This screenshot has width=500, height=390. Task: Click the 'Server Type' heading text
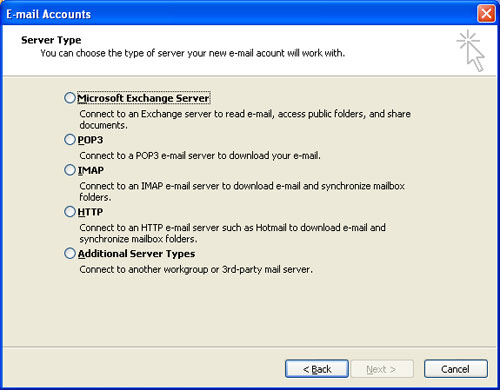51,40
